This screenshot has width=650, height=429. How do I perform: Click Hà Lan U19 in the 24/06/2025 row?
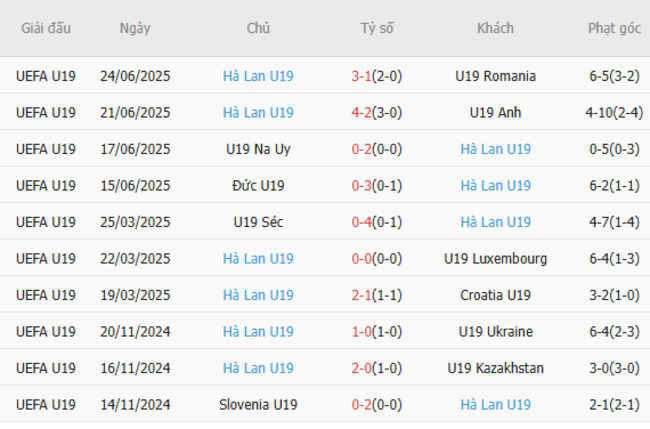click(258, 76)
